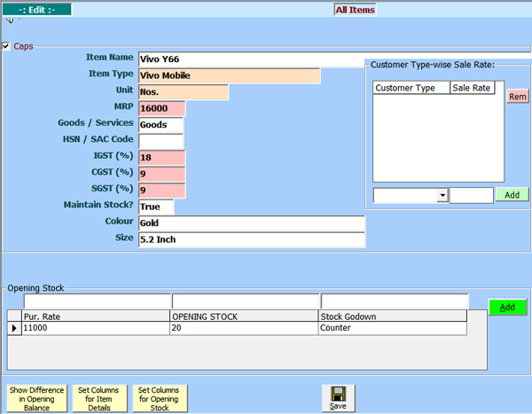
Task: Click the Size field 5.2 Inch
Action: [252, 239]
